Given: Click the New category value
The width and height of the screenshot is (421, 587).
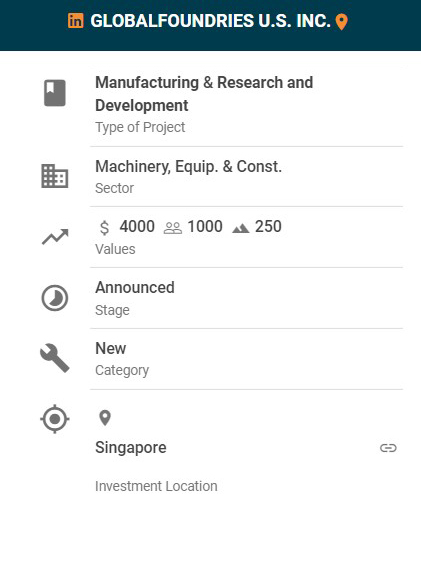Looking at the screenshot, I should 111,349.
